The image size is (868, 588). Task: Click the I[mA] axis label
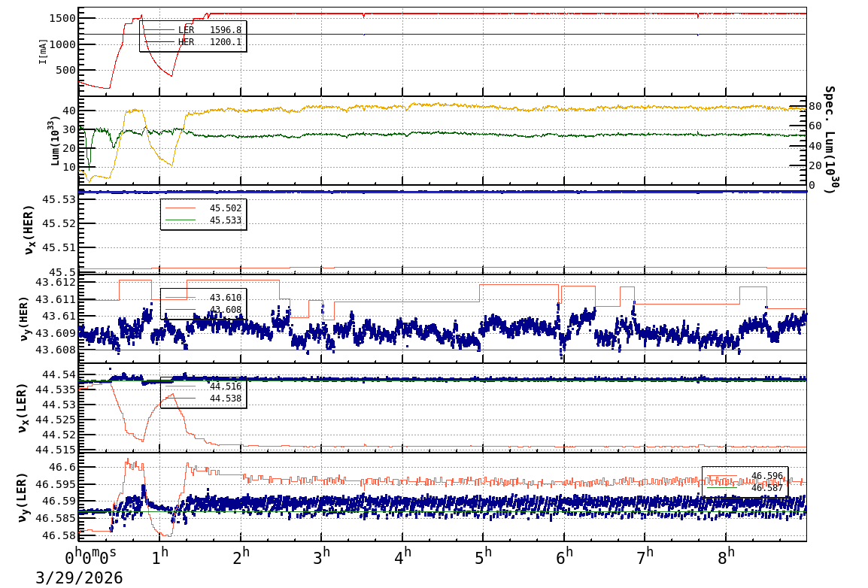point(43,51)
